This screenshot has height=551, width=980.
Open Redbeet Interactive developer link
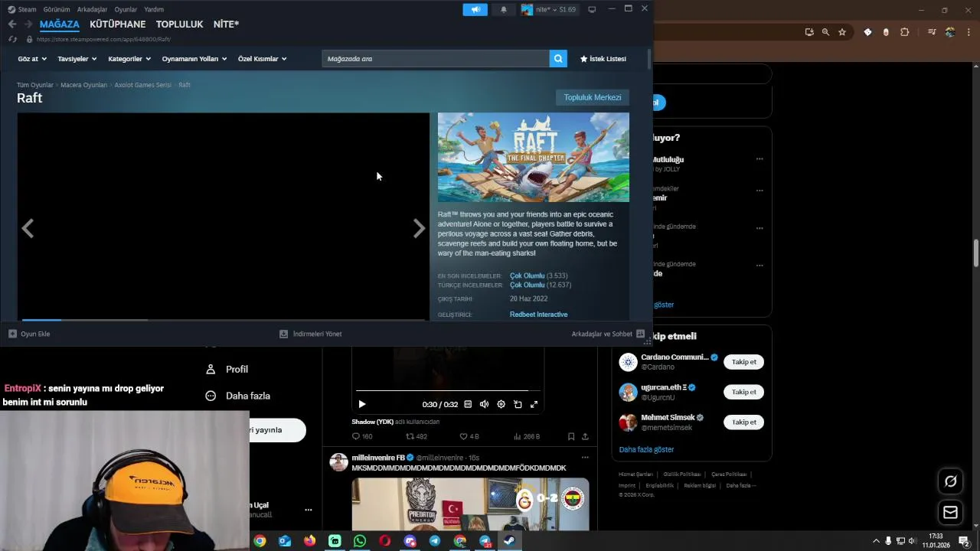[x=538, y=315]
